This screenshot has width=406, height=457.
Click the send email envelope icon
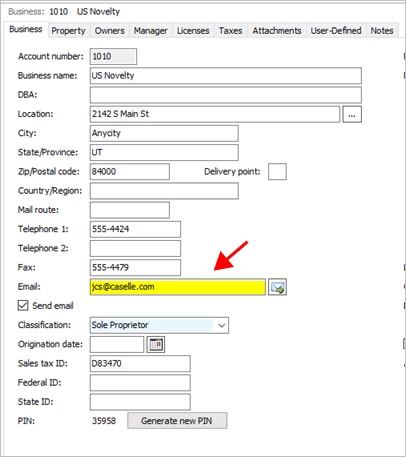pos(277,287)
